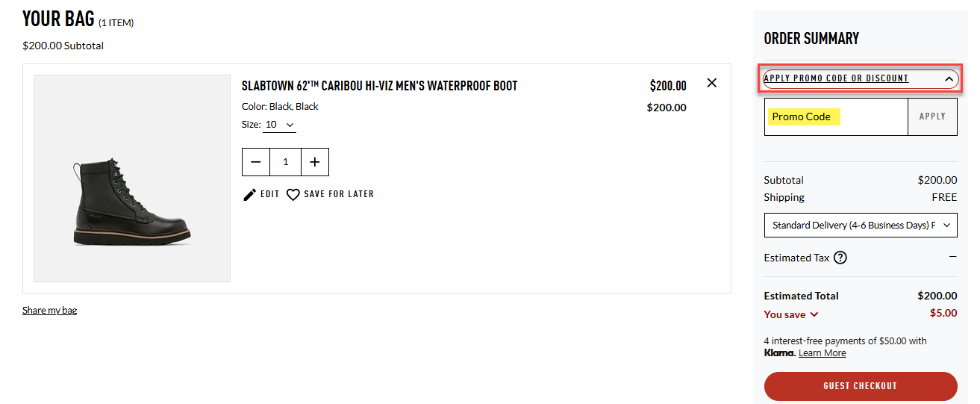Screen dimensions: 980x404
Task: Collapse the Apply Promo Code section
Action: coord(949,78)
